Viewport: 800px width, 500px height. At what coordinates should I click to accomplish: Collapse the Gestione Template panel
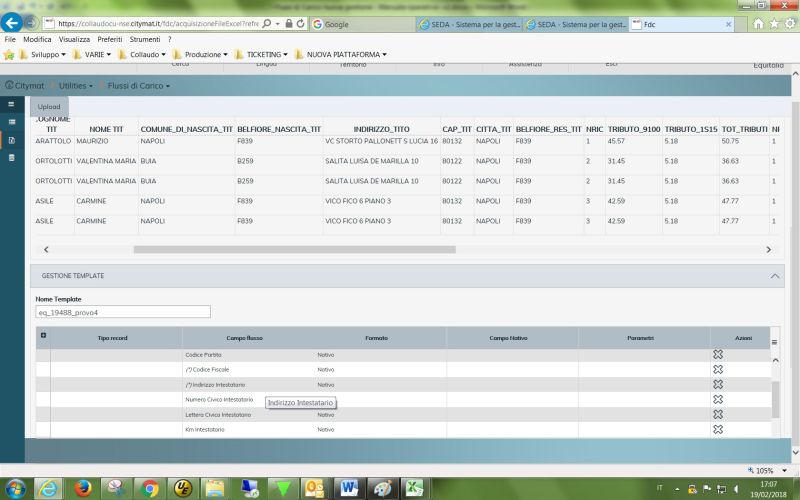tap(776, 275)
